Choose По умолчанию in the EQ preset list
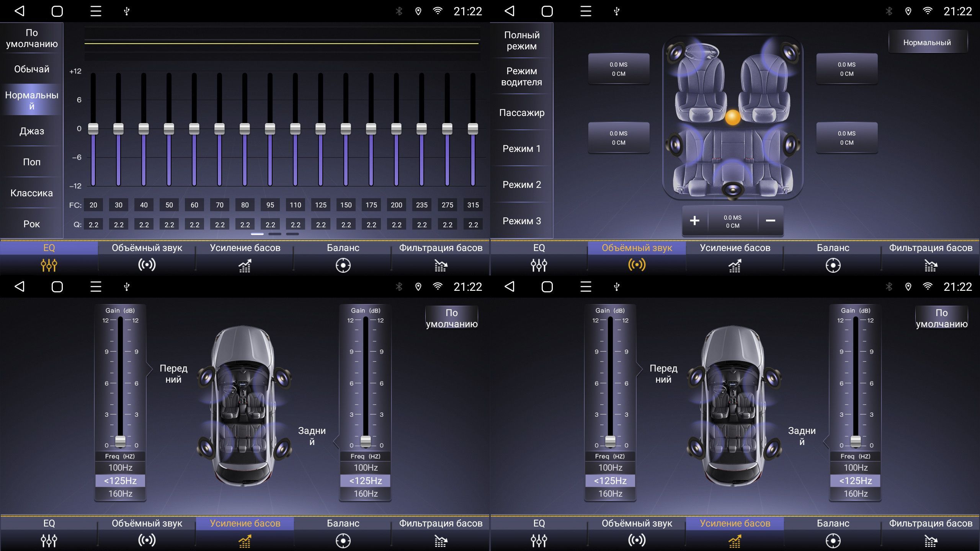This screenshot has width=980, height=551. click(x=32, y=38)
